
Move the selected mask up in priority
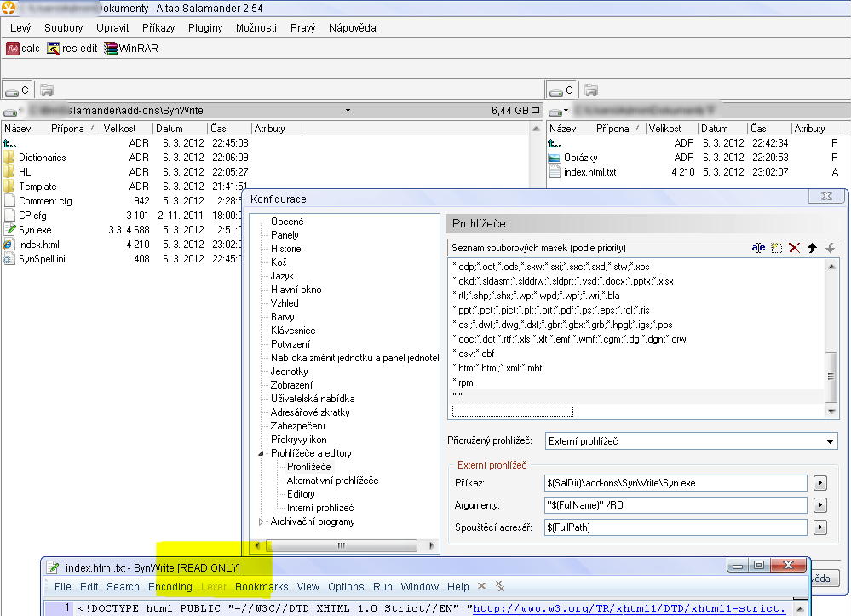coord(813,248)
